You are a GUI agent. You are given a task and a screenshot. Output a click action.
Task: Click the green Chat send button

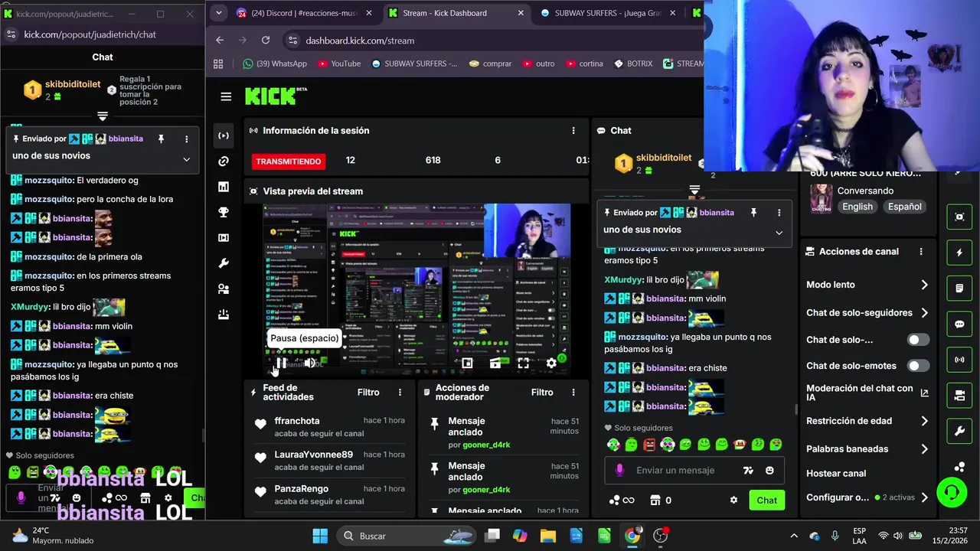(766, 500)
